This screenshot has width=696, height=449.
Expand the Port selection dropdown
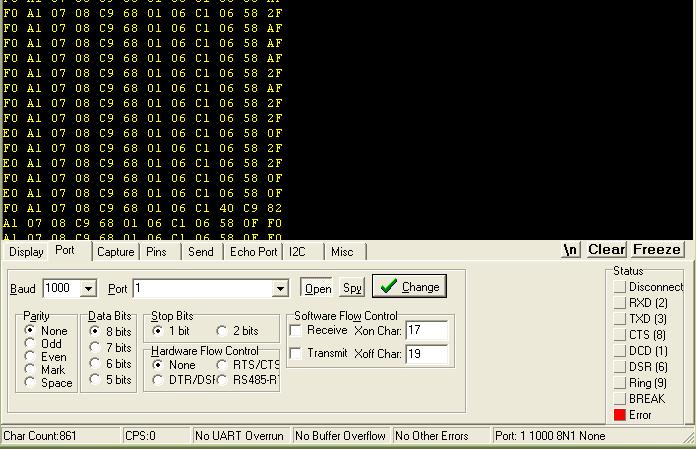tap(280, 289)
